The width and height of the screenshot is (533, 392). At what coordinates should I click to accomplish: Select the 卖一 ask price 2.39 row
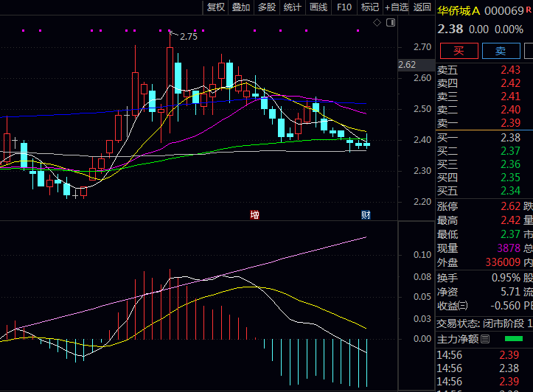coord(479,123)
